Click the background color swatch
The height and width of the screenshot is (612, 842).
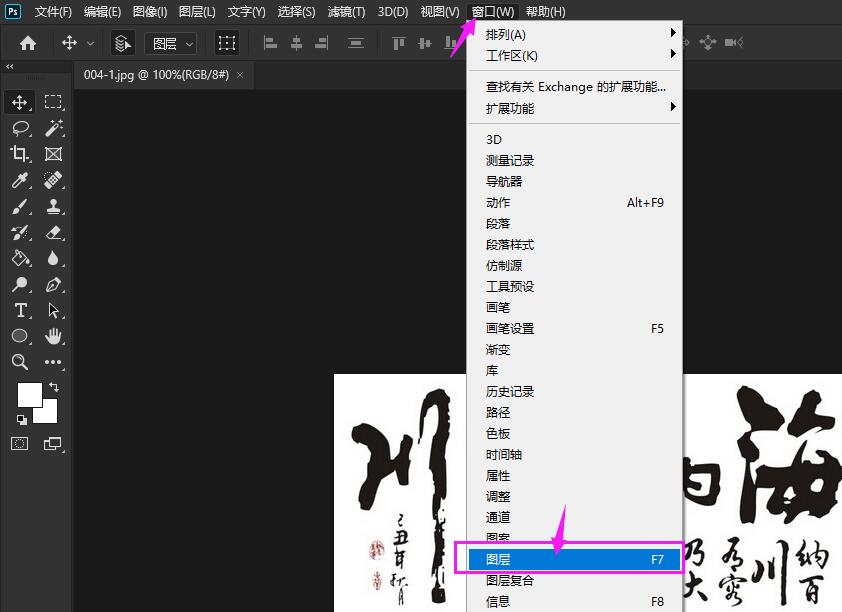[x=49, y=414]
